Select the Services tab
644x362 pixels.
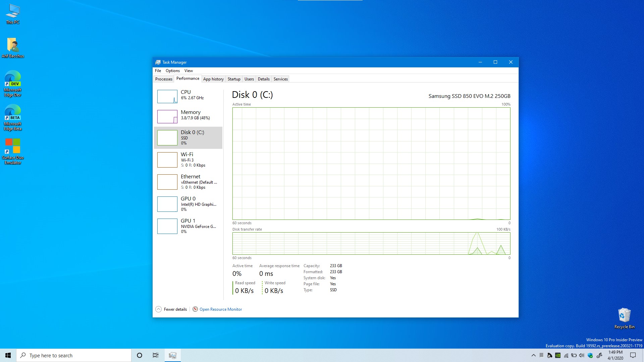coord(280,79)
